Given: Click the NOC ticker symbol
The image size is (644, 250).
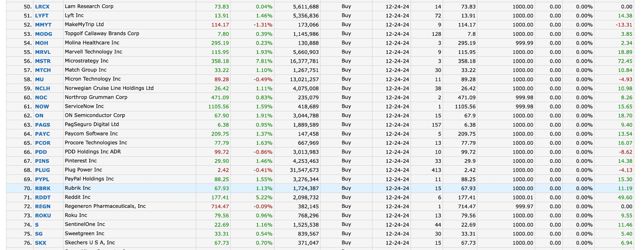Looking at the screenshot, I should coord(41,98).
